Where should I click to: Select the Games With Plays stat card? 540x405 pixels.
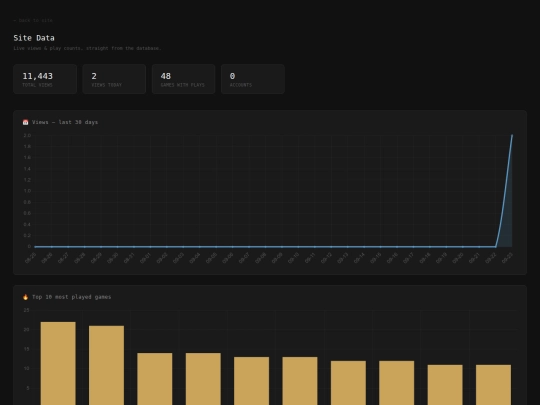tap(184, 79)
